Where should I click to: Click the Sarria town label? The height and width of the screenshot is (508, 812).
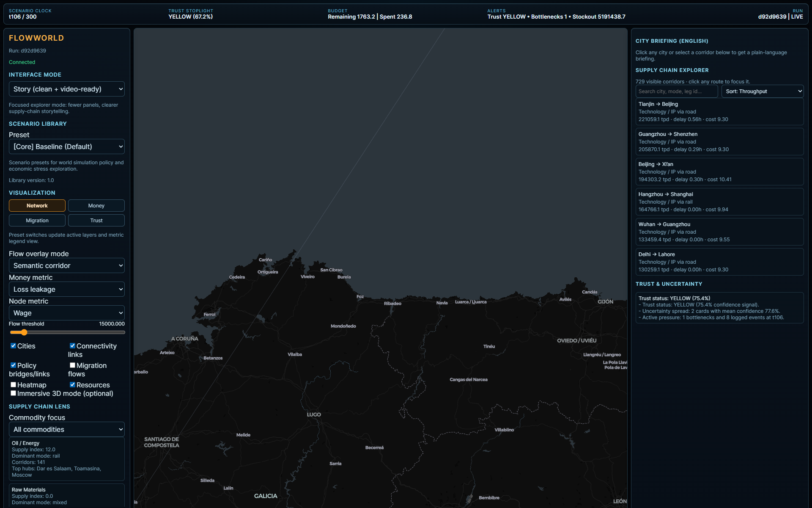[335, 464]
